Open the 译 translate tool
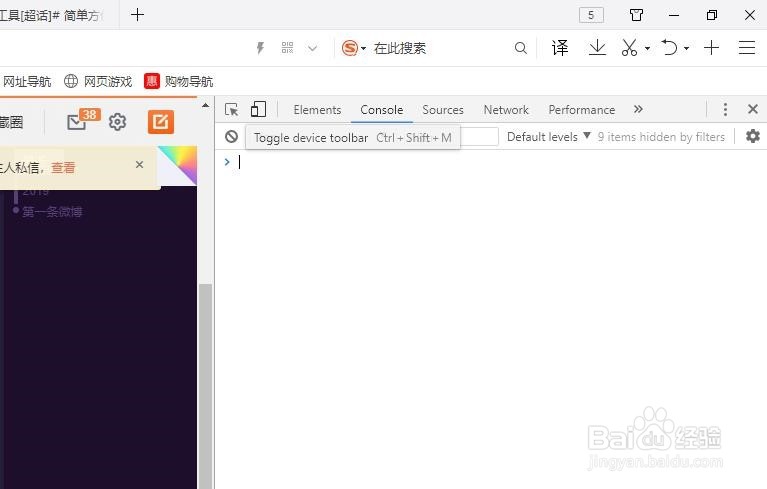The image size is (767, 489). tap(560, 48)
